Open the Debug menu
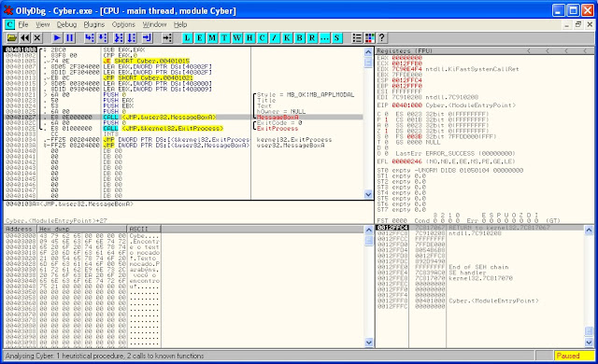The image size is (598, 364). coord(66,25)
